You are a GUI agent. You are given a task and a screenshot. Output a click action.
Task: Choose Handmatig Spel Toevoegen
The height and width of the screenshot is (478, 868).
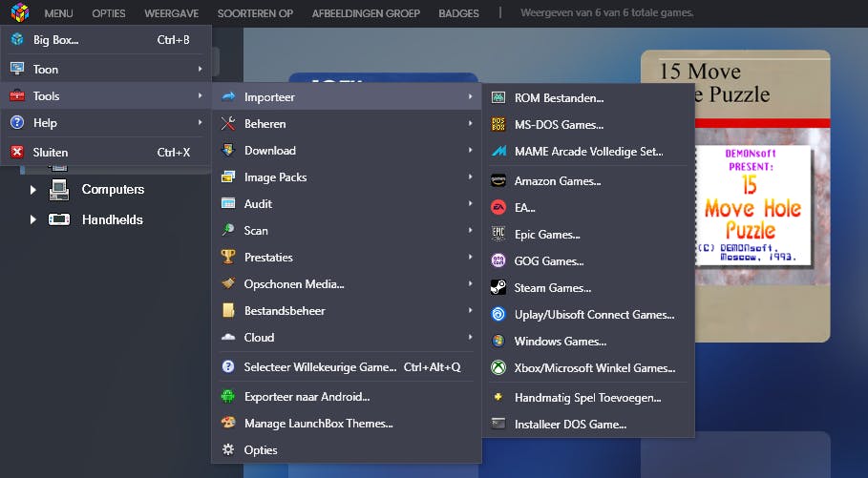(x=588, y=397)
